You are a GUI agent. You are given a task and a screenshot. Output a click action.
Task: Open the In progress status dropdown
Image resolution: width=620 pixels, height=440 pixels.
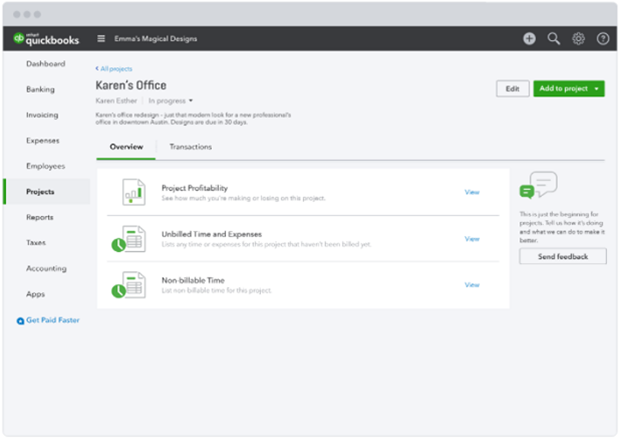[x=170, y=101]
